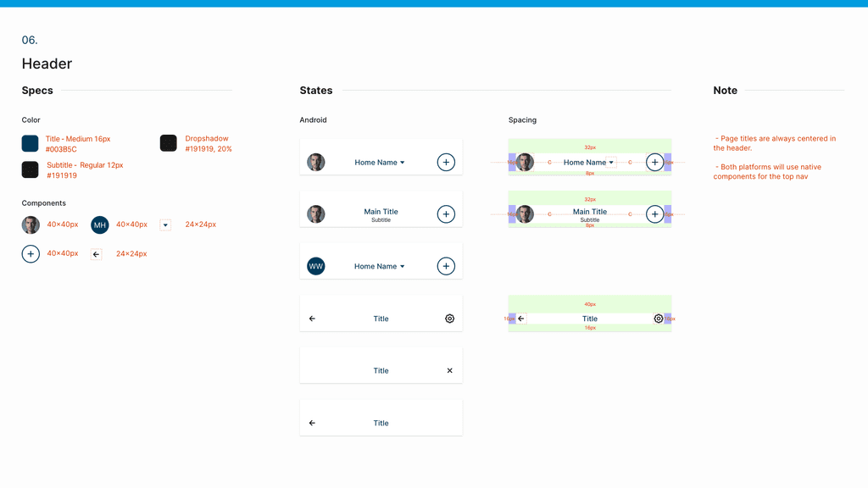Select the MH initials avatar component
Viewport: 868px width, 488px height.
pos(100,225)
